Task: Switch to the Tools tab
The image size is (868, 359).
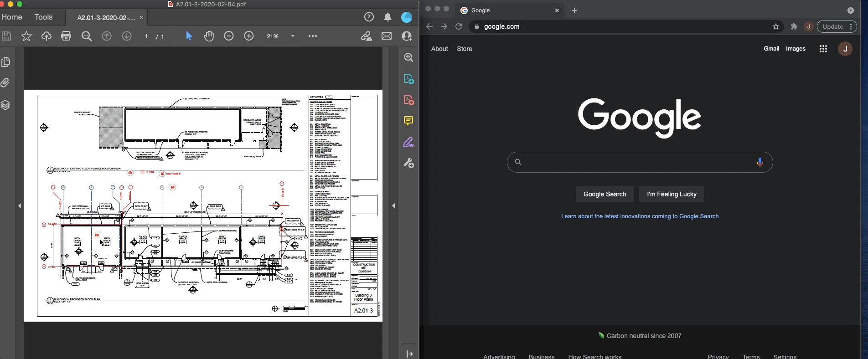Action: (x=43, y=17)
